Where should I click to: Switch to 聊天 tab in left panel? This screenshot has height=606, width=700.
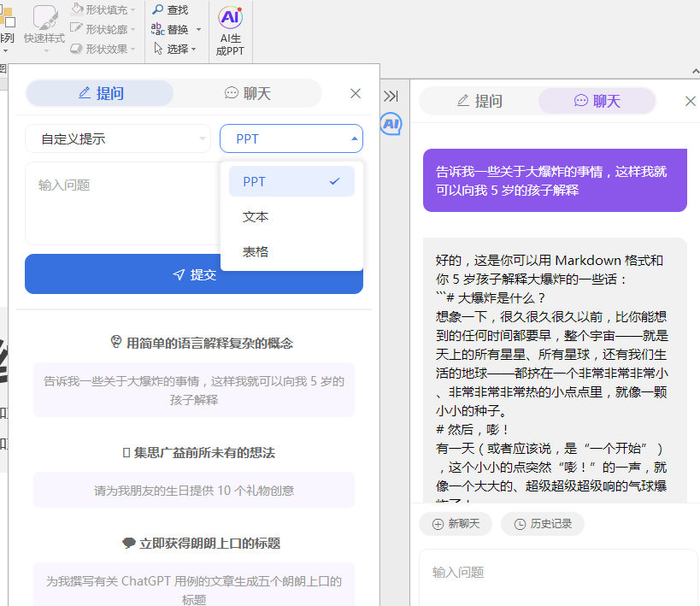pyautogui.click(x=248, y=94)
